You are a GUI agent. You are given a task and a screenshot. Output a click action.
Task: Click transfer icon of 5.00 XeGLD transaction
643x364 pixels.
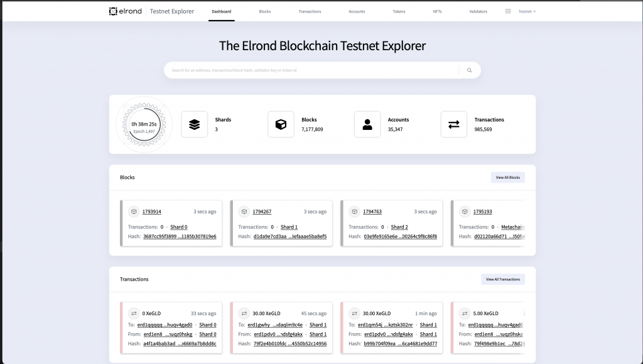[x=465, y=313]
